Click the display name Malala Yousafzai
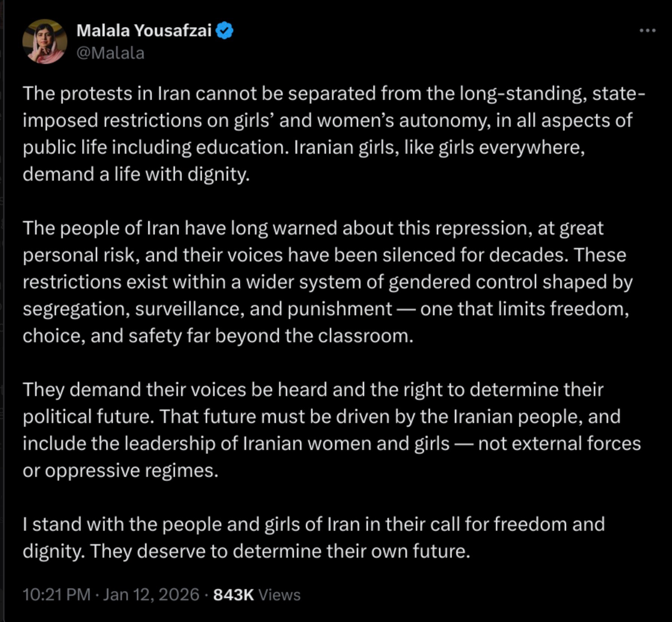Screen dimensions: 672x622 144,31
